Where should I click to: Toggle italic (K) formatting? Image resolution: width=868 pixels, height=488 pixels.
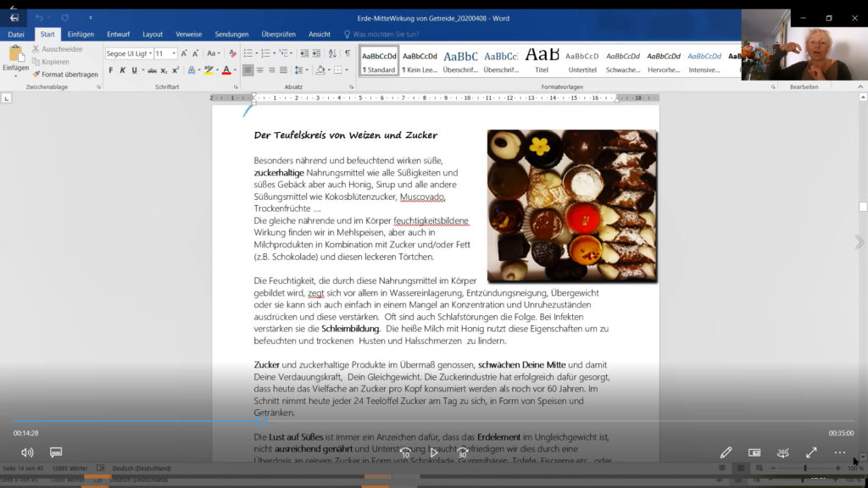(122, 70)
